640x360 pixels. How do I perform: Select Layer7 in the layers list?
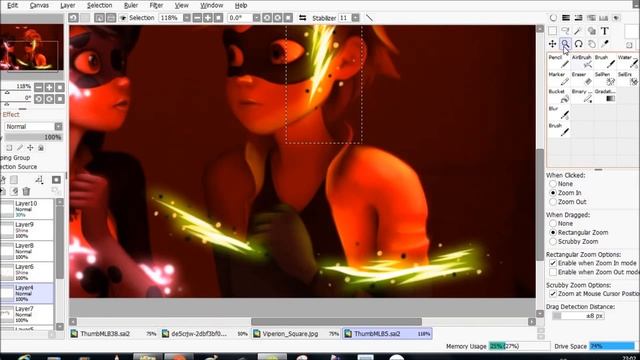27,315
